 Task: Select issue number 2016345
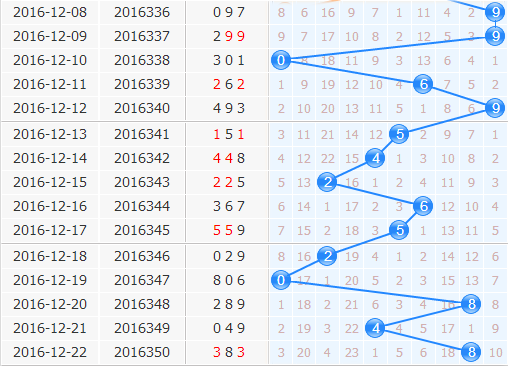coord(142,230)
